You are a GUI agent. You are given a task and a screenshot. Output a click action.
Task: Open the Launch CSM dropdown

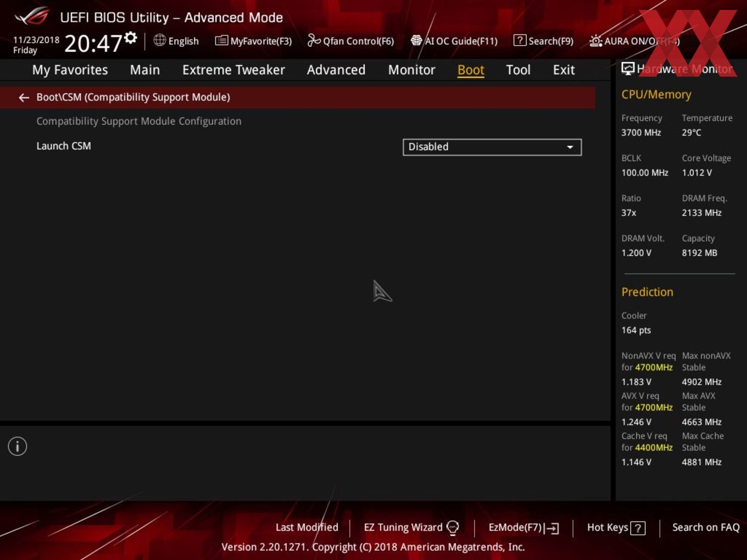click(x=492, y=147)
